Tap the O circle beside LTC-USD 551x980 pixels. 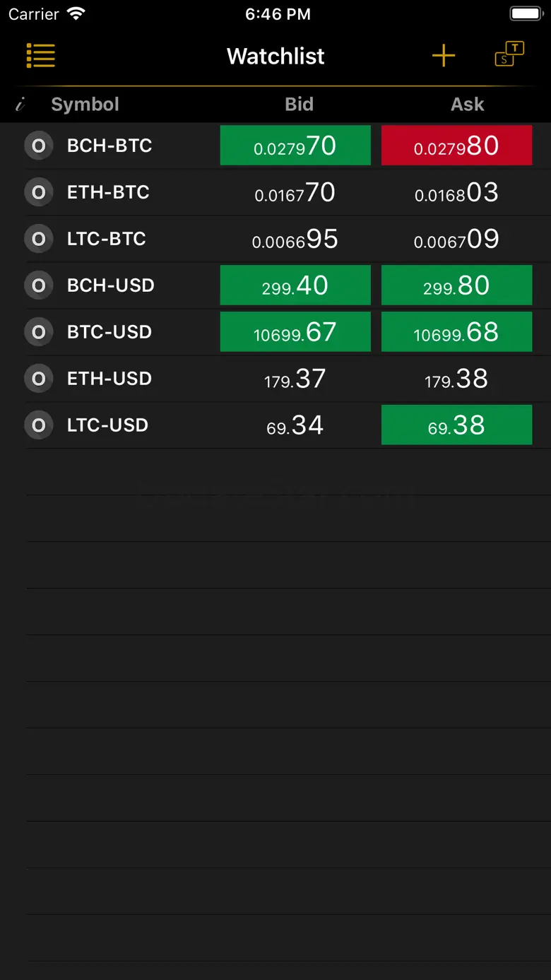tap(39, 425)
